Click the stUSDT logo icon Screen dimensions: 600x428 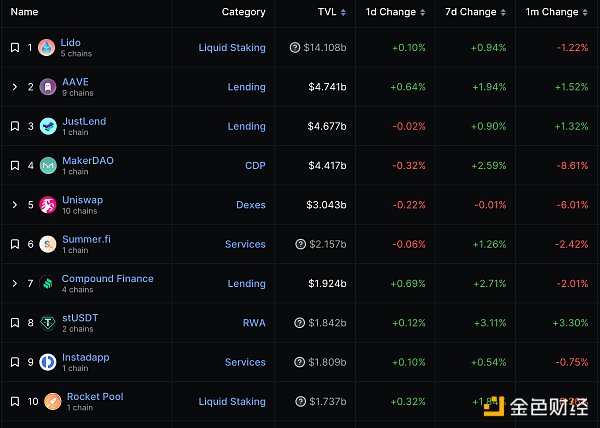47,323
